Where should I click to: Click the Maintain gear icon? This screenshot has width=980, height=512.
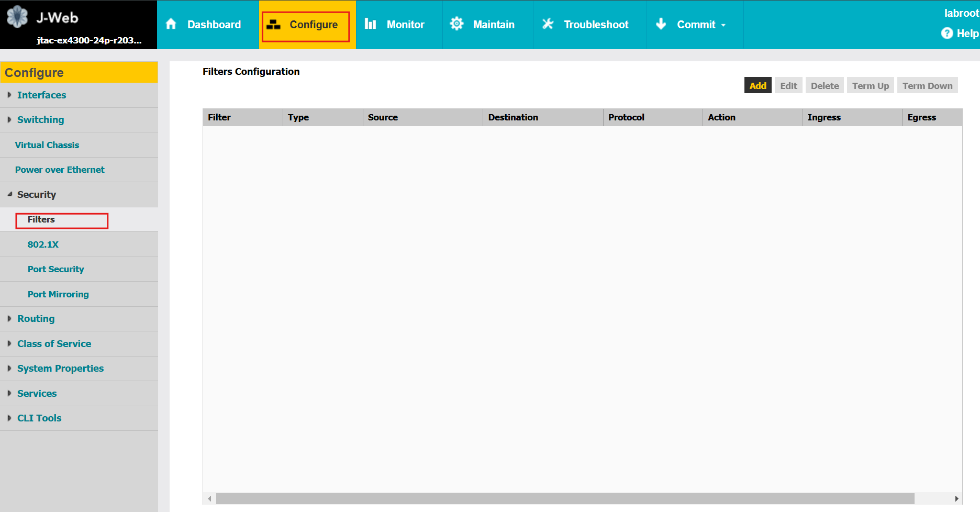(456, 24)
